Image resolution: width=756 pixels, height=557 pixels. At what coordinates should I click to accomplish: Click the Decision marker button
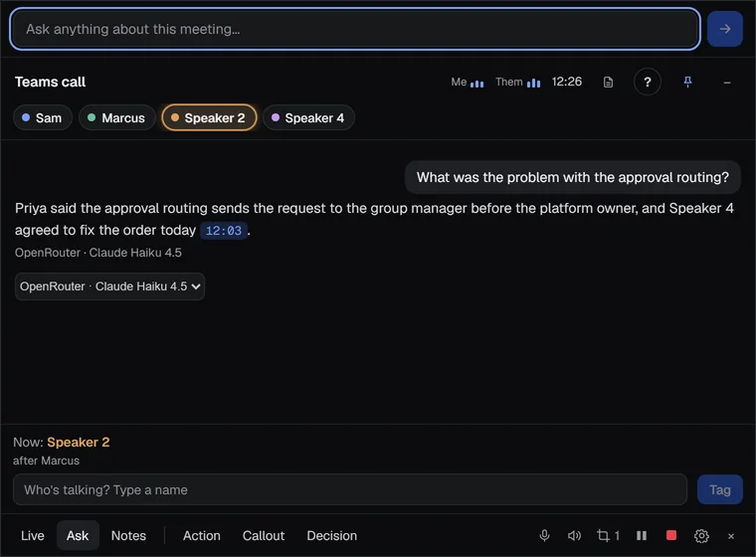331,535
